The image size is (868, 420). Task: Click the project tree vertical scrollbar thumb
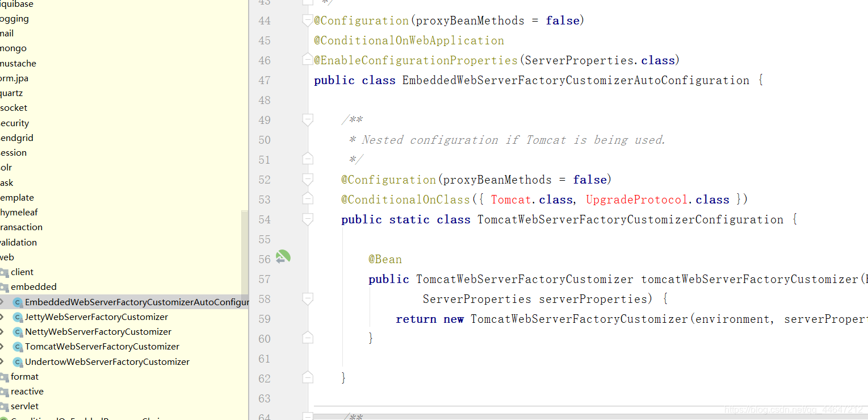click(x=245, y=253)
